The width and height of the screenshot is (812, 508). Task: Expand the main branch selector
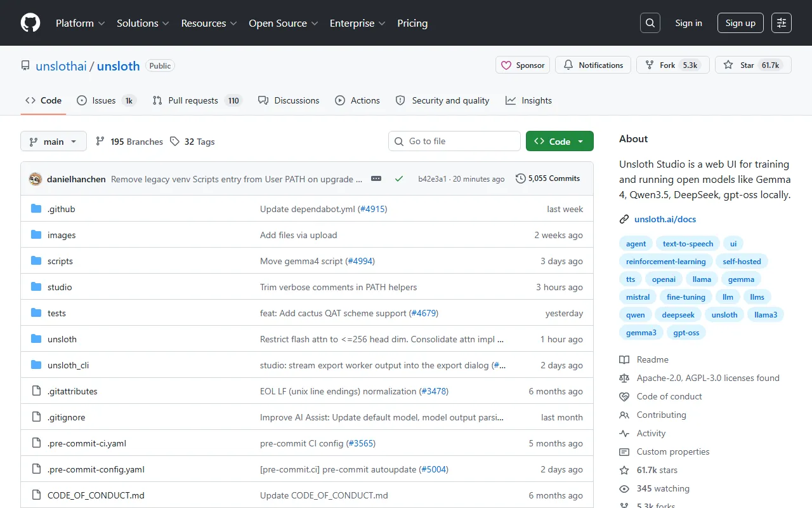tap(53, 142)
